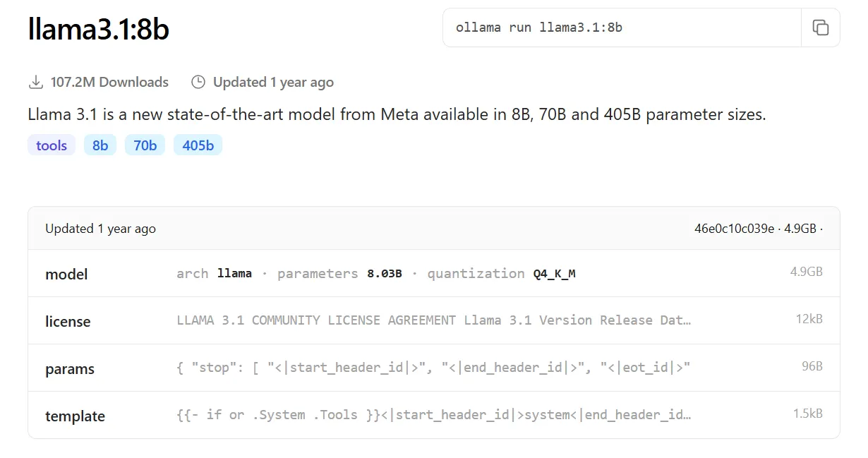The width and height of the screenshot is (868, 458).
Task: Click the 107.2M Downloads label
Action: (109, 83)
